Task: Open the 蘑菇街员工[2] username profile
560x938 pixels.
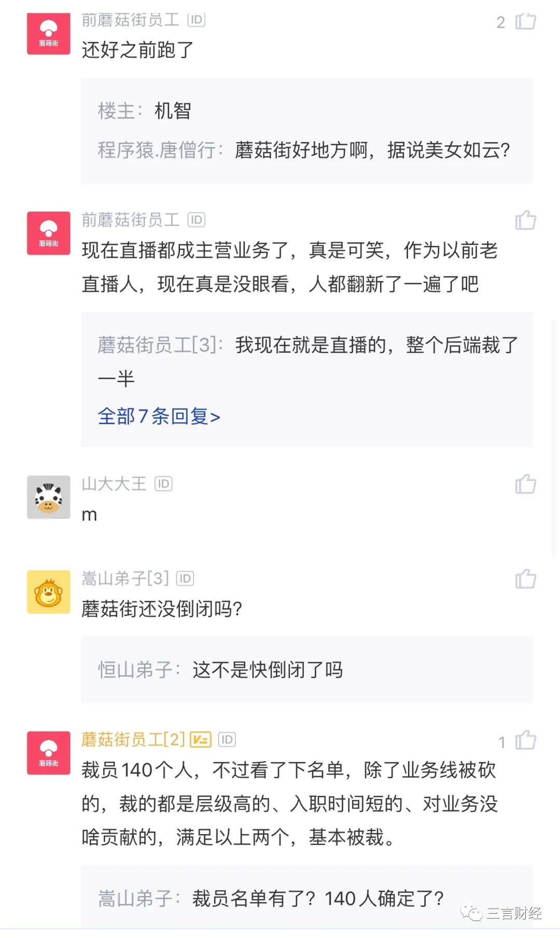Action: tap(133, 739)
